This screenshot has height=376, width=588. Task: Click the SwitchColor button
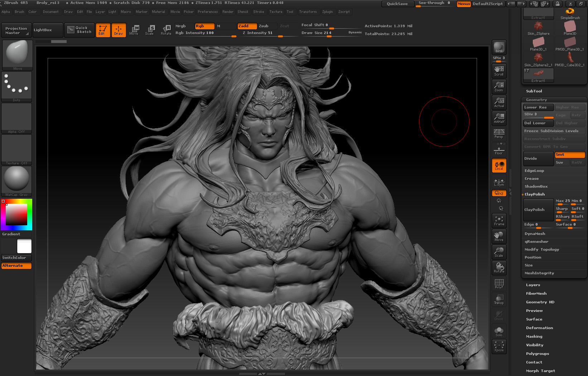click(16, 257)
